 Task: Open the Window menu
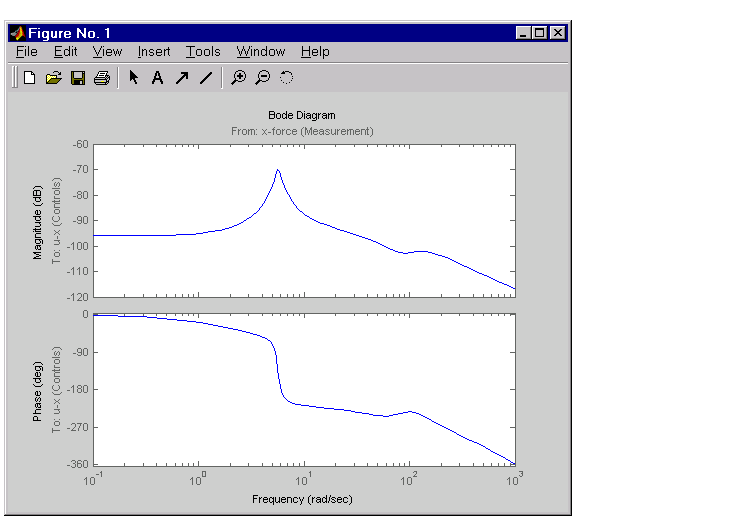click(260, 51)
